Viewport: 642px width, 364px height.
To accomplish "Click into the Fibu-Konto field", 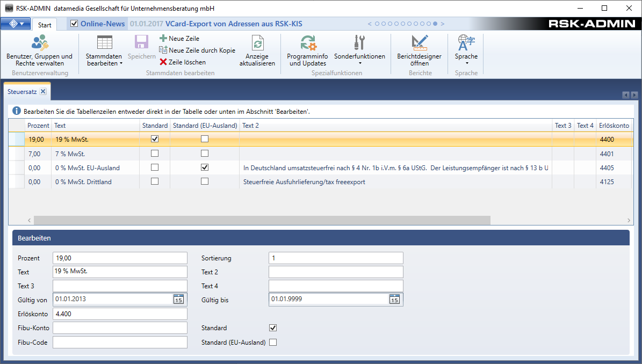I will coord(120,327).
